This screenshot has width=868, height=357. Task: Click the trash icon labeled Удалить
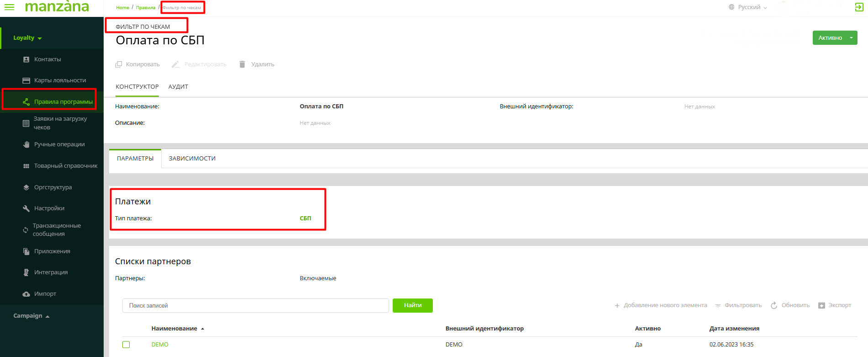242,64
